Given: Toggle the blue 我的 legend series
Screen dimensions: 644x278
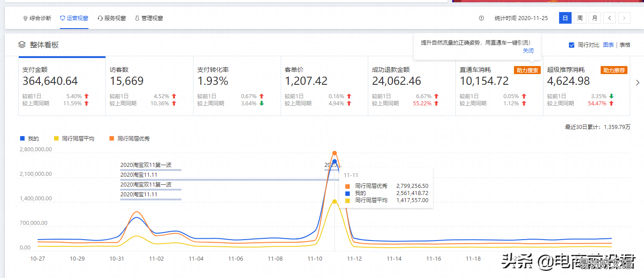Looking at the screenshot, I should click(29, 139).
